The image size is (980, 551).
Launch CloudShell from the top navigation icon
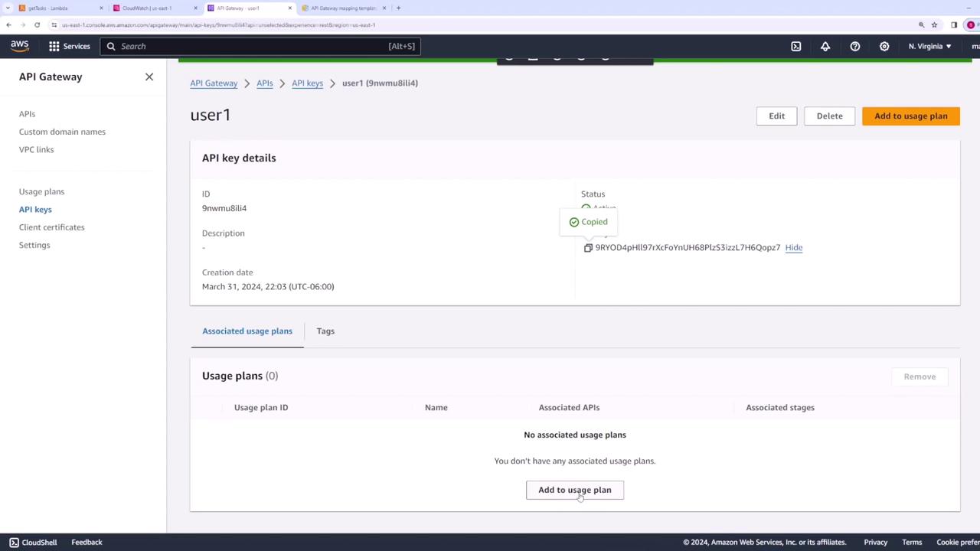pos(796,46)
